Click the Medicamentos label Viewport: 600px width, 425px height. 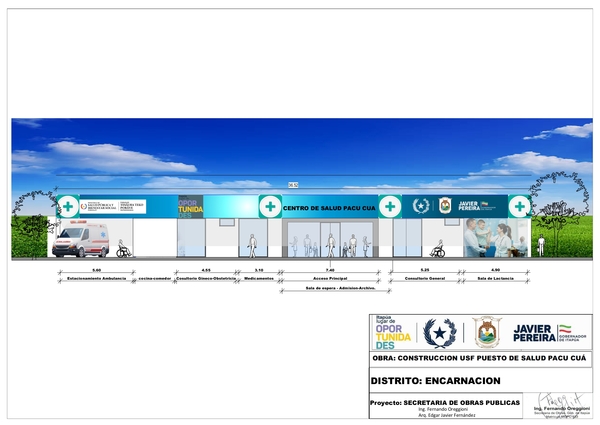259,278
